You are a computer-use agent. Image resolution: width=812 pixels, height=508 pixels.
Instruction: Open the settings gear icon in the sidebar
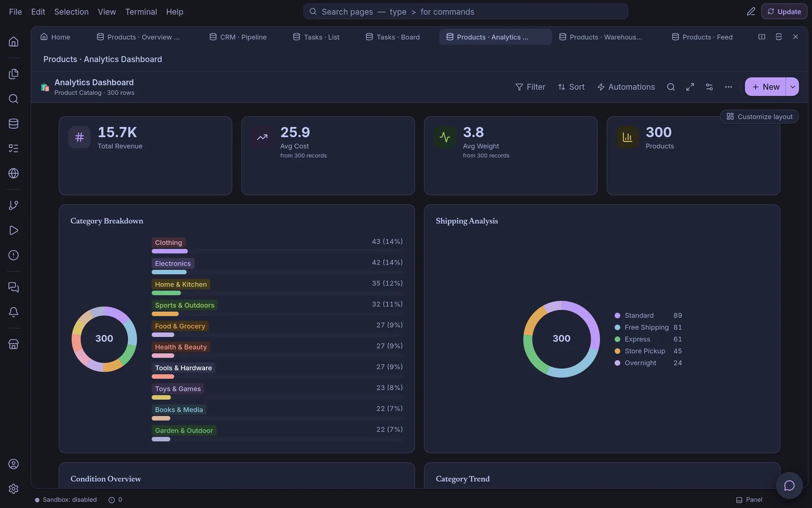pyautogui.click(x=14, y=489)
